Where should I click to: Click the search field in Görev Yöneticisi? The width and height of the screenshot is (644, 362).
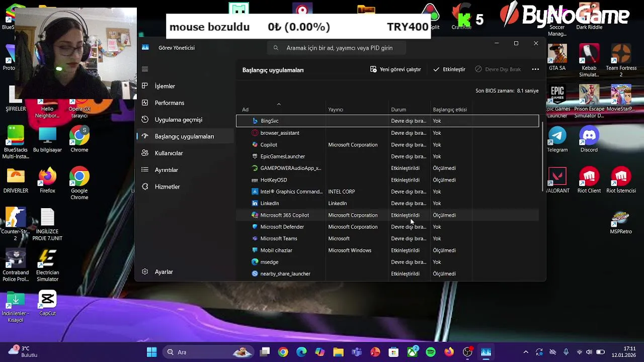[x=337, y=48]
